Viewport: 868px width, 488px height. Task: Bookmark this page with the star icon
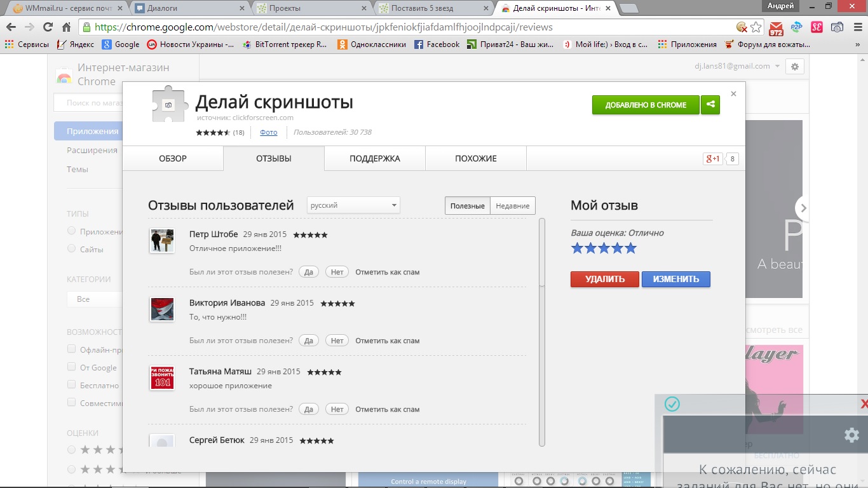[x=756, y=27]
